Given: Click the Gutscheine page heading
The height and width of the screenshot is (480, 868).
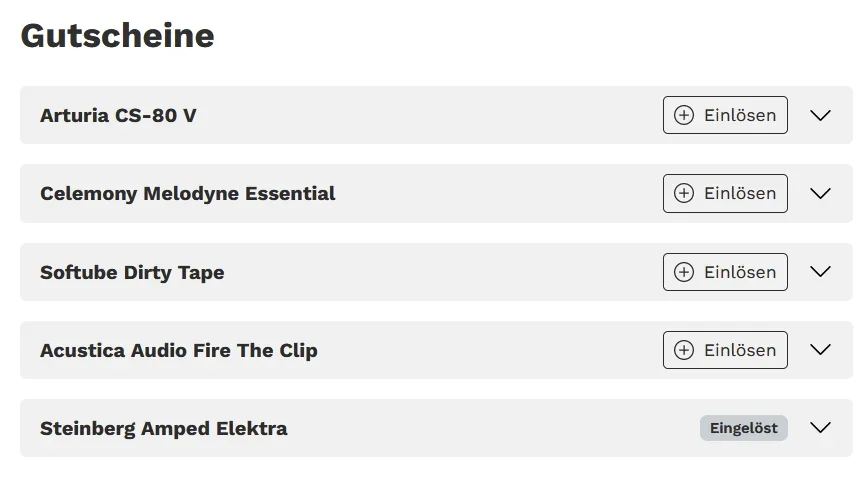Looking at the screenshot, I should 117,36.
